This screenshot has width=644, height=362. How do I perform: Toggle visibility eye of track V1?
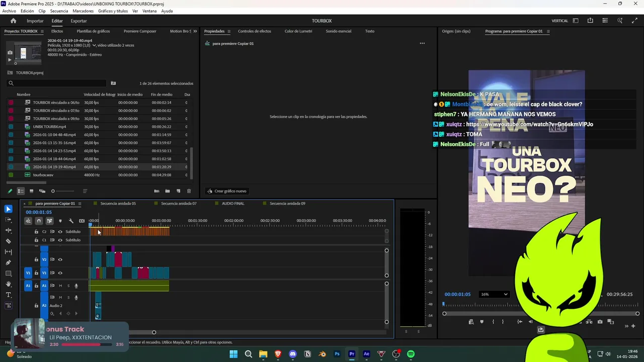click(60, 273)
